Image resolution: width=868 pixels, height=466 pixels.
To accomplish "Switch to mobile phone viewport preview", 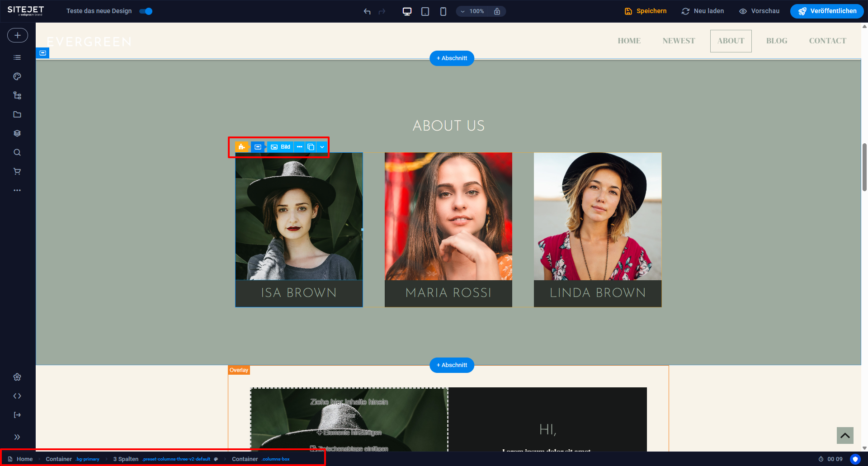I will (x=443, y=11).
